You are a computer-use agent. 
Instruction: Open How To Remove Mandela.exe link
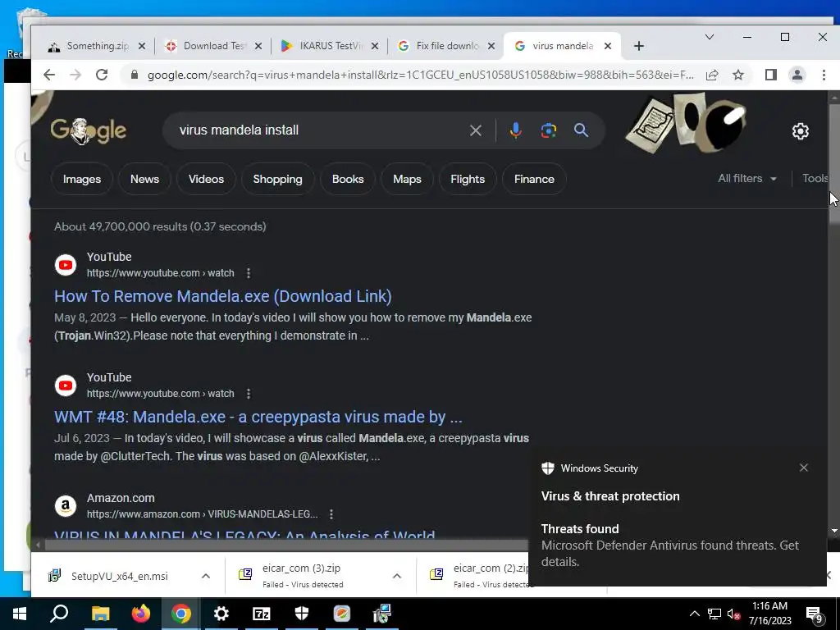223,296
